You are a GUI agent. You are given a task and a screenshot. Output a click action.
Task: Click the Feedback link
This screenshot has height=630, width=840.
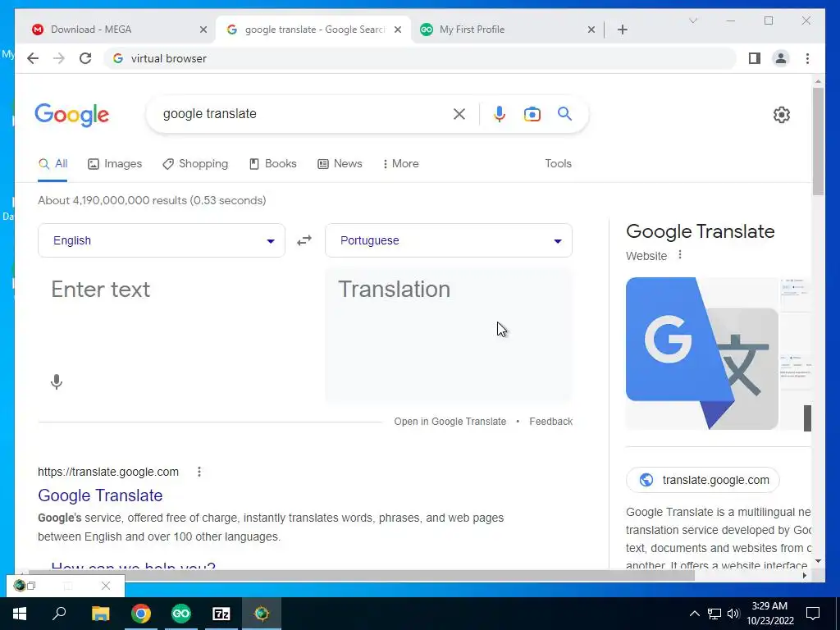(550, 422)
